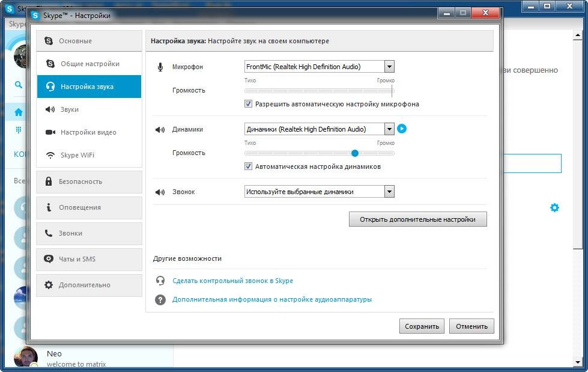
Task: Open Сделать контрольный звонок в Skype link
Action: [233, 281]
